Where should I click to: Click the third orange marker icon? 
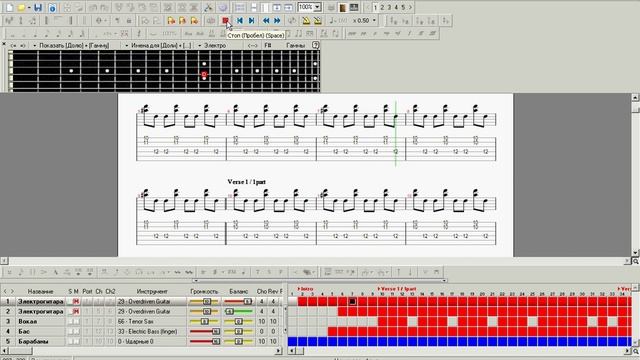click(x=194, y=20)
